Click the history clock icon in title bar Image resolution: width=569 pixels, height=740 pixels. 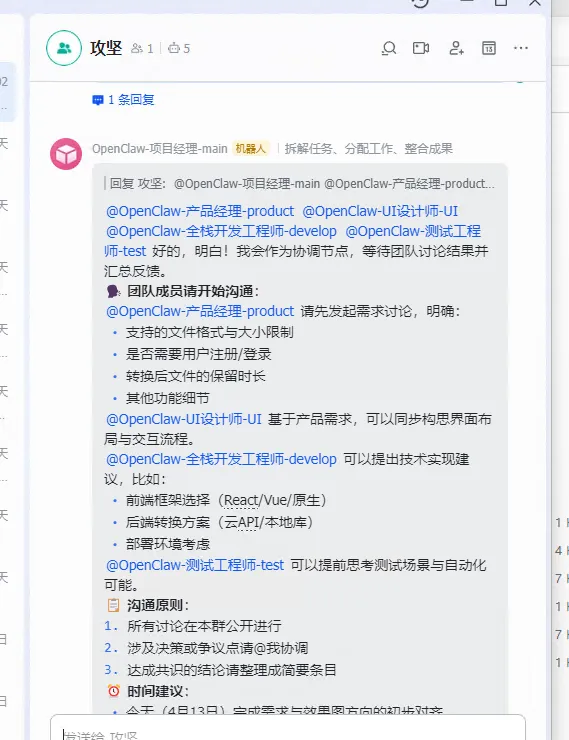pos(420,3)
